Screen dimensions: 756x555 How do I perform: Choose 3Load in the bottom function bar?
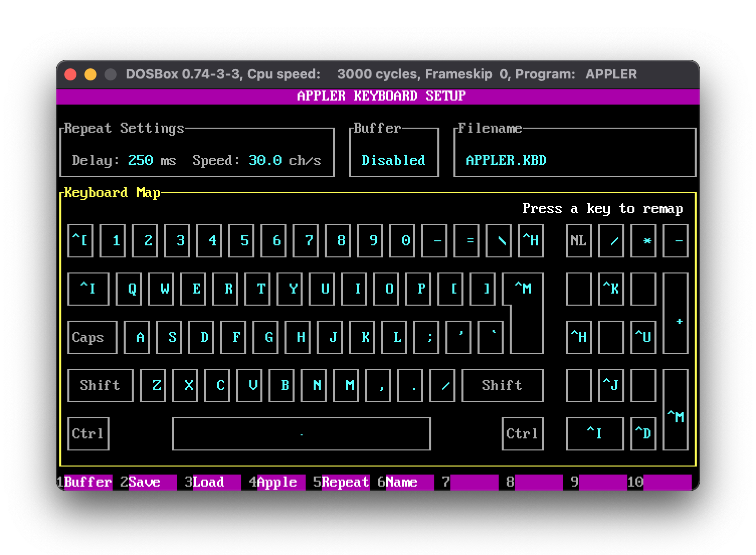click(x=213, y=482)
